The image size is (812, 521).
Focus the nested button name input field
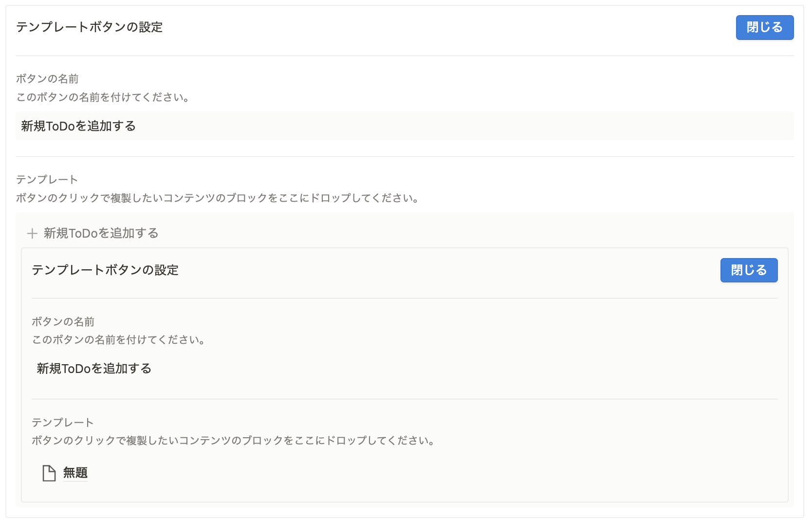pos(404,369)
